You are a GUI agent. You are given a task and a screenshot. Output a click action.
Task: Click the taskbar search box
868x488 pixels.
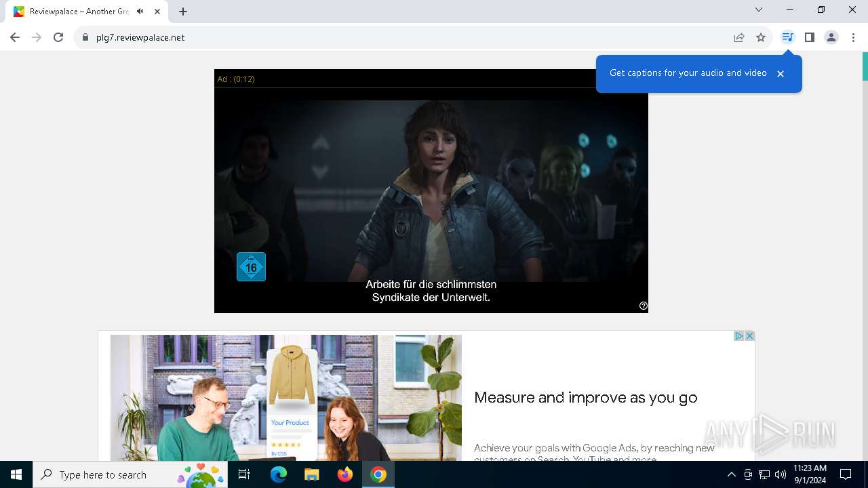pos(130,474)
